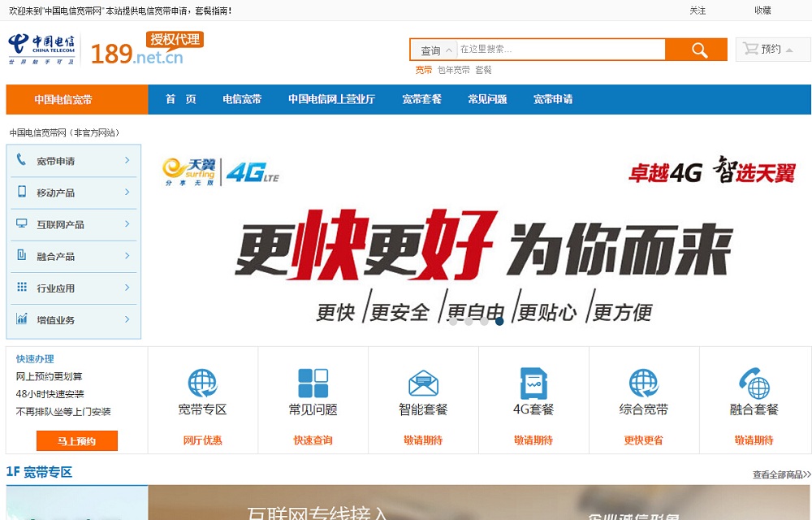Screen dimensions: 812x520
Task: Open the 宽带套餐 navigation item
Action: click(x=421, y=99)
